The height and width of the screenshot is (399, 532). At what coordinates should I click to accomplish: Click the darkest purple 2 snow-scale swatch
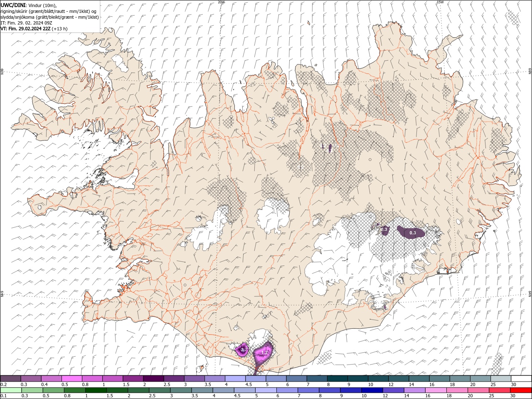[153, 379]
